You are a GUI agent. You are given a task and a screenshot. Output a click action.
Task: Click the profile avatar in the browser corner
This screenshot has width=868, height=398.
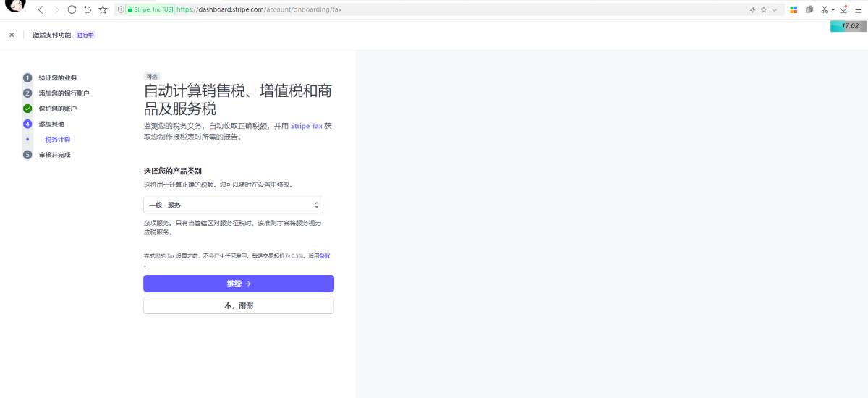tap(16, 7)
